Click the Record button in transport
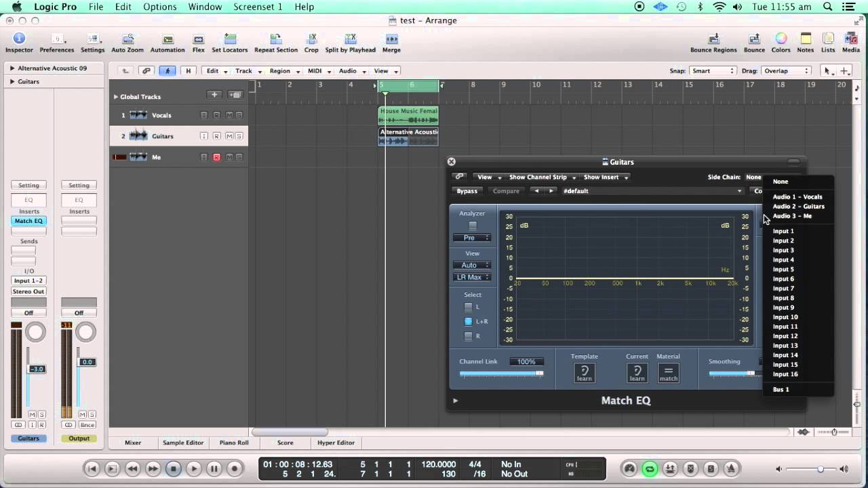The width and height of the screenshot is (868, 488). (235, 468)
